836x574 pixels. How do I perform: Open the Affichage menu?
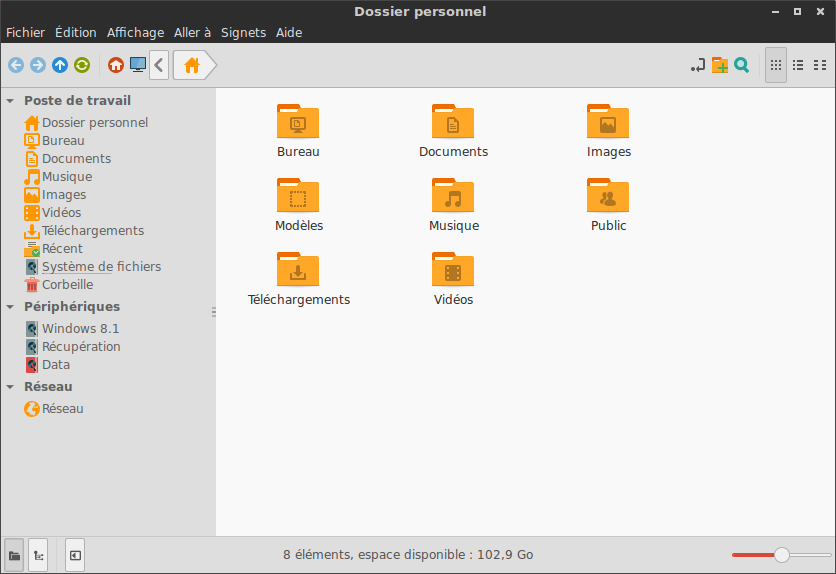coord(135,33)
